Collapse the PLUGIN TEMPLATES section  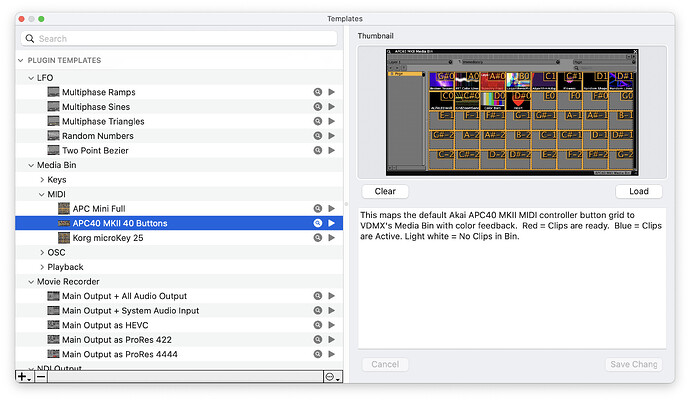point(20,60)
